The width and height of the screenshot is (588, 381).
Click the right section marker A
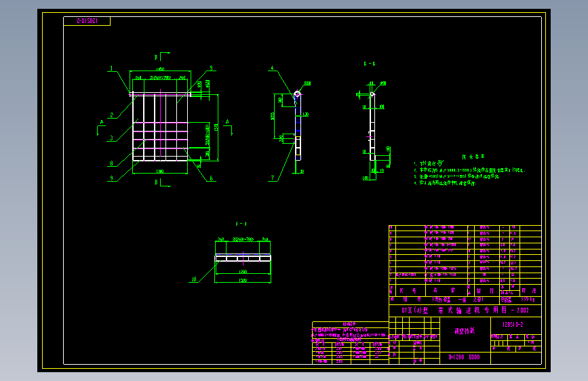point(227,122)
